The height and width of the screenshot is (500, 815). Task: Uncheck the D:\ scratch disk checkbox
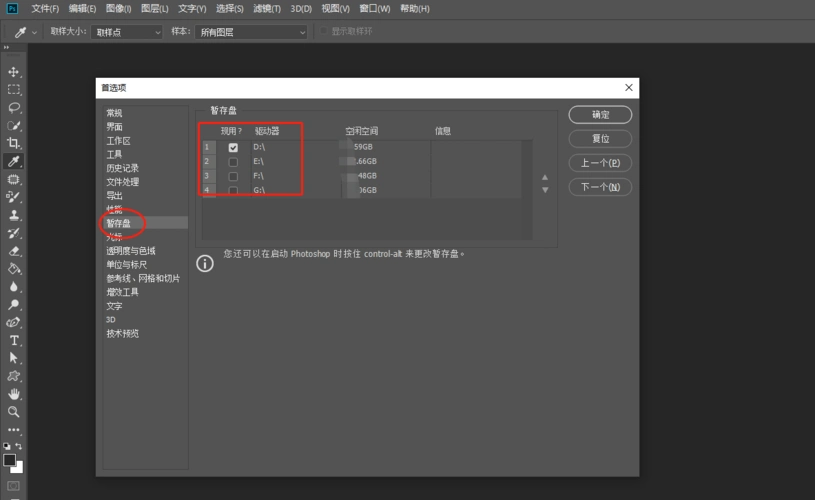point(233,148)
